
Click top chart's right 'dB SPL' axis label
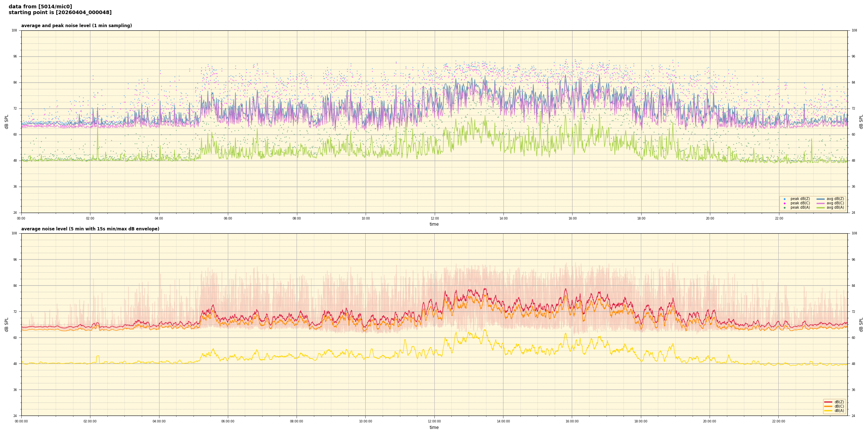[861, 122]
